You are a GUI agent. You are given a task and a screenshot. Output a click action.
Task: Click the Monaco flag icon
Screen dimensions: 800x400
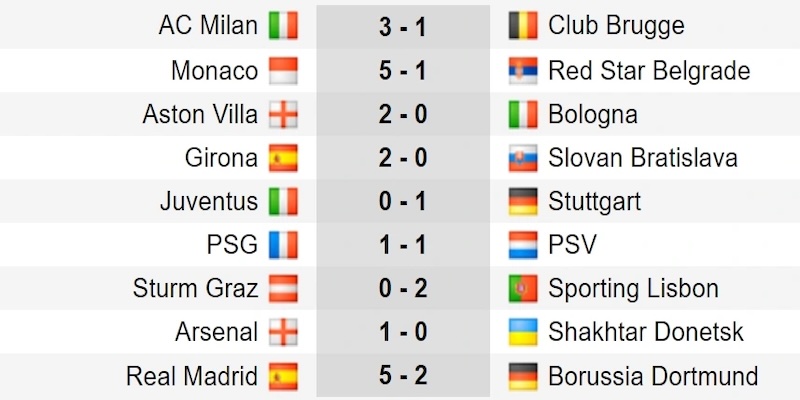click(x=283, y=71)
